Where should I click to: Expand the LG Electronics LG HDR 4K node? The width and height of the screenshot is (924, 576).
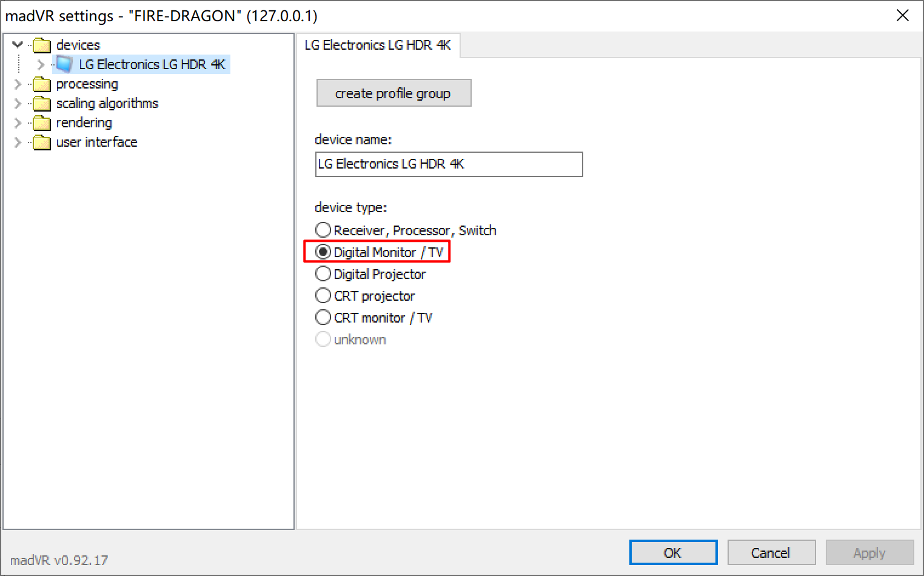tap(41, 64)
